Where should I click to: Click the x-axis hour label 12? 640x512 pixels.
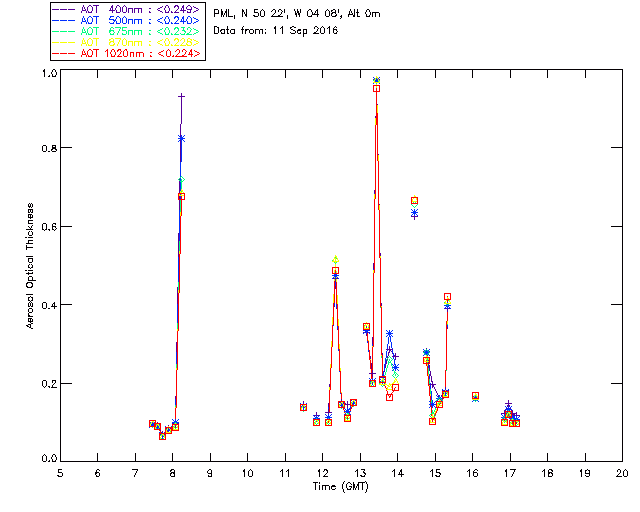(x=322, y=473)
